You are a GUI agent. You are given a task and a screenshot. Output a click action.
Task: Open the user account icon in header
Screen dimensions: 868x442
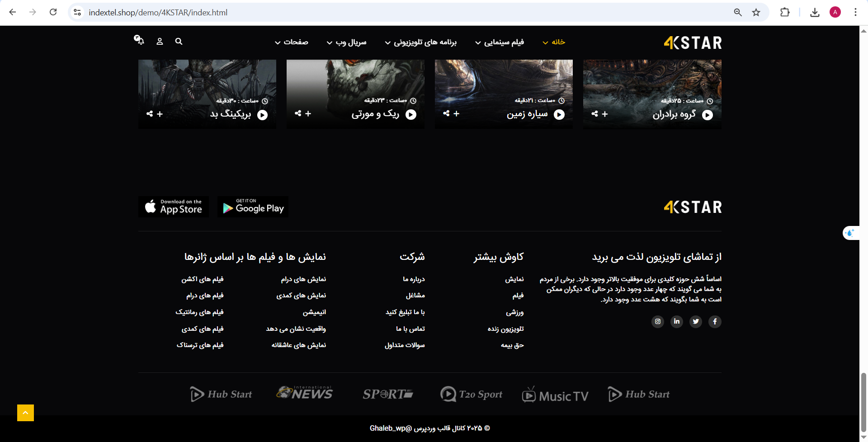point(160,42)
